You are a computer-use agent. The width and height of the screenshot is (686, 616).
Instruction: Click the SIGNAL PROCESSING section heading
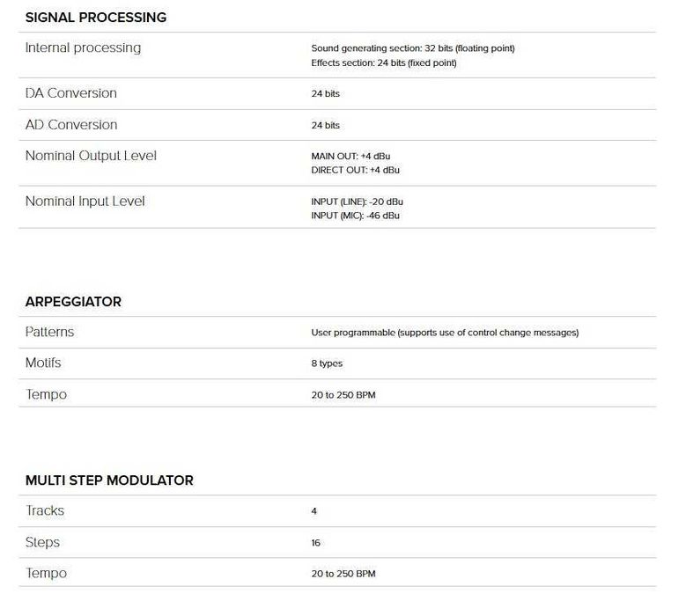pos(95,18)
